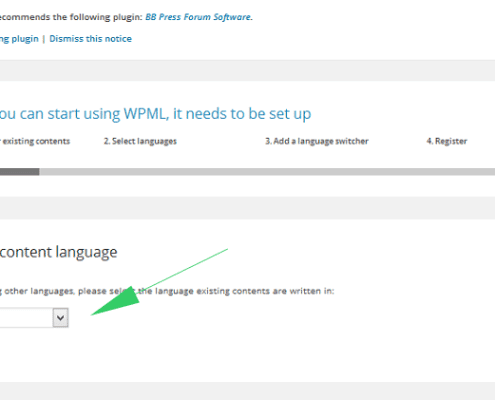Open the content language dropdown arrow

60,318
